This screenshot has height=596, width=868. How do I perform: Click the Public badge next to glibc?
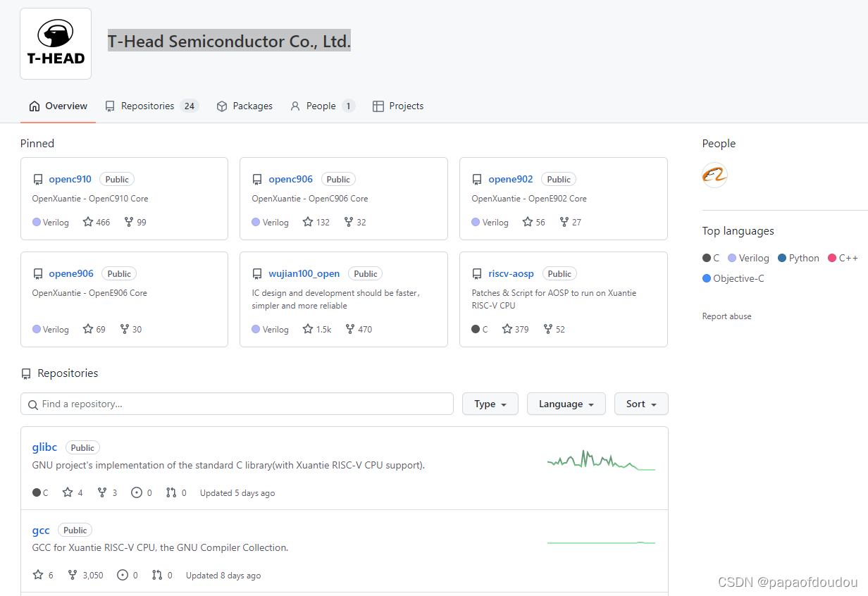(82, 447)
